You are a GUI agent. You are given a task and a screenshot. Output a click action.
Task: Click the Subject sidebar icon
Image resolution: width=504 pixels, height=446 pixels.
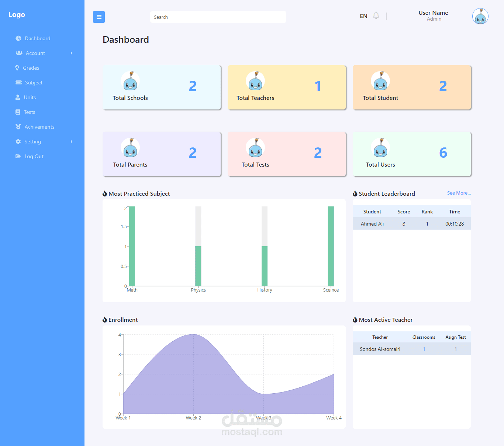pyautogui.click(x=18, y=83)
